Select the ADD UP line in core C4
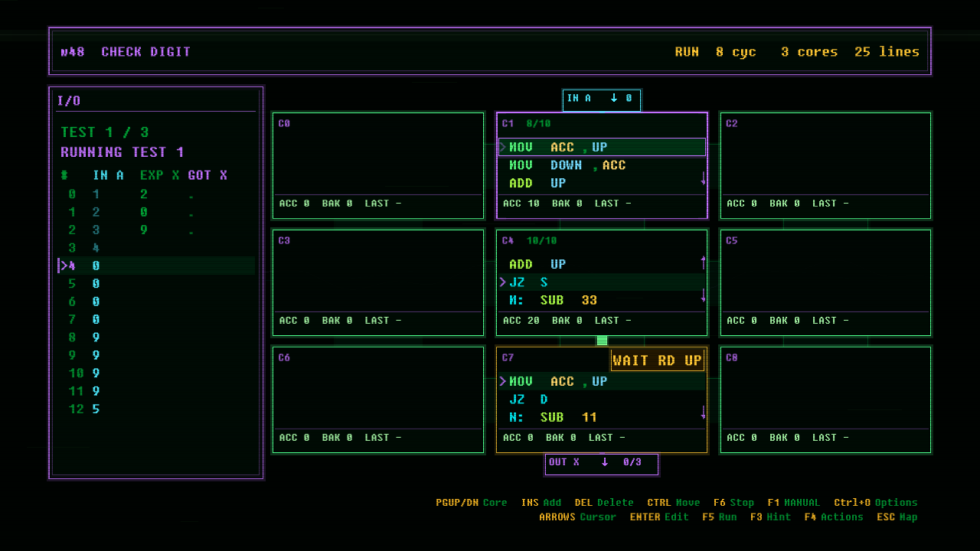Screen dimensions: 980x551 pos(602,264)
